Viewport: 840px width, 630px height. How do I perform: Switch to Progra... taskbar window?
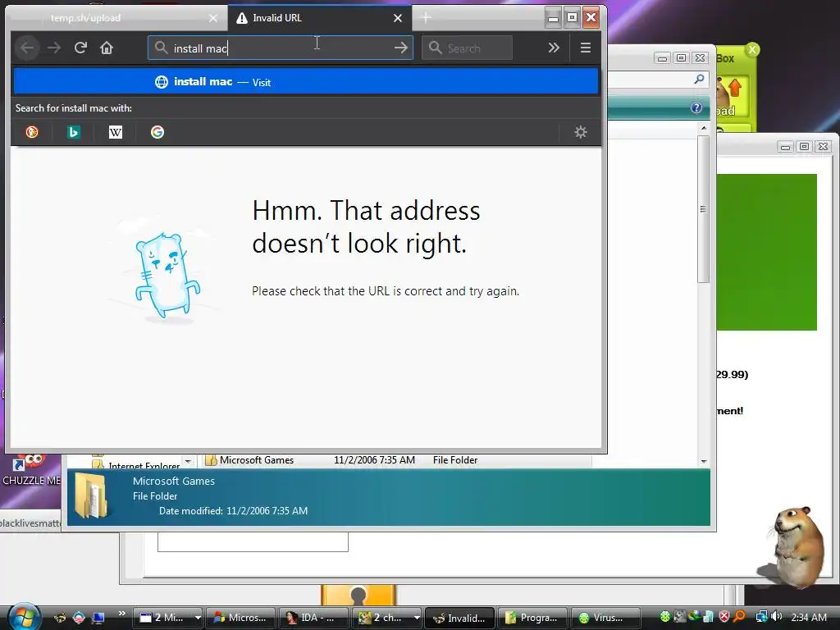(x=532, y=618)
